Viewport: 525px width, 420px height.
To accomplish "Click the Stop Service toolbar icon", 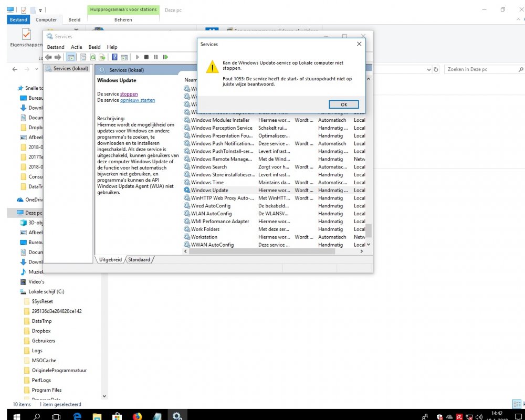I will coord(146,57).
